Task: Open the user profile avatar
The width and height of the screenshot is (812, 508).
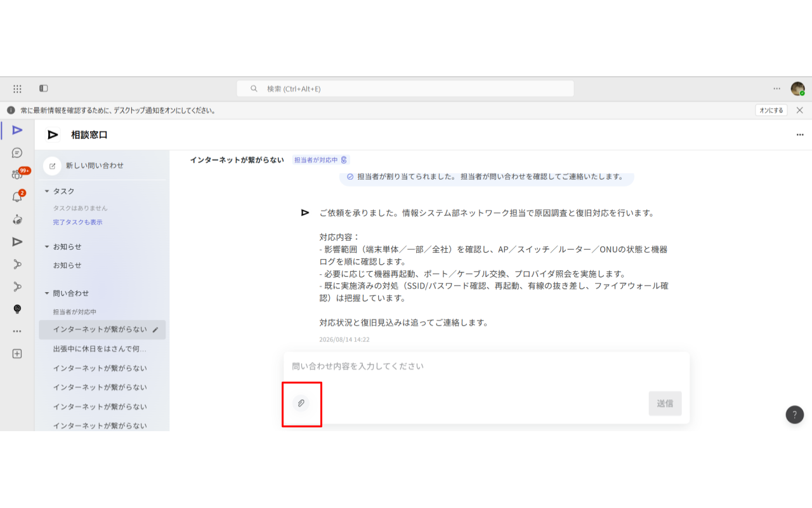Action: (797, 89)
